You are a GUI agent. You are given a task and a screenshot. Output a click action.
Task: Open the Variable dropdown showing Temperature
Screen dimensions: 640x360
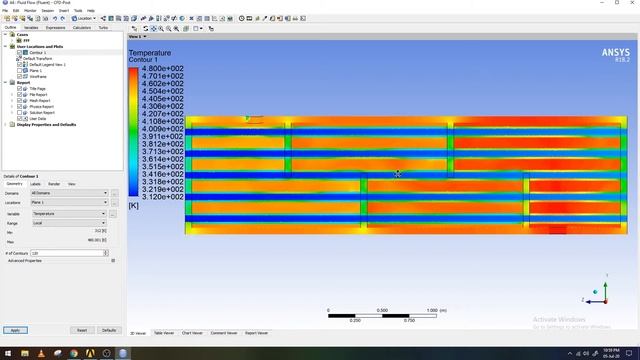pyautogui.click(x=69, y=213)
